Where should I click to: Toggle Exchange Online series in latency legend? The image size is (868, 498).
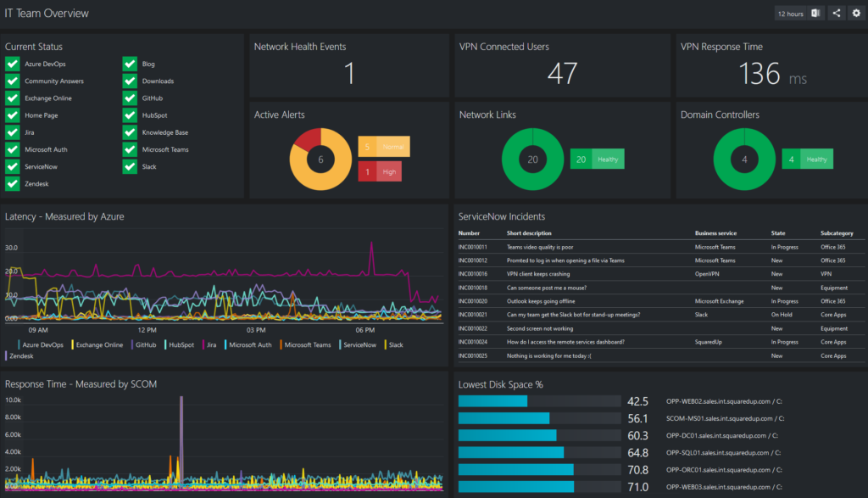pyautogui.click(x=97, y=344)
